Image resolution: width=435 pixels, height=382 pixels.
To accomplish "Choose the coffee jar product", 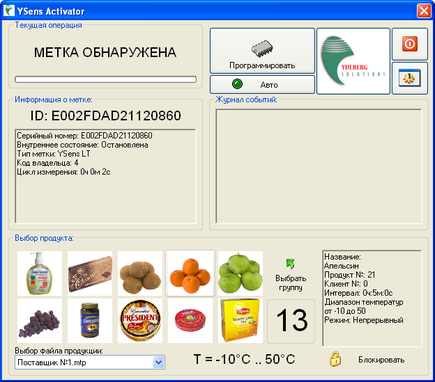I will tap(90, 321).
